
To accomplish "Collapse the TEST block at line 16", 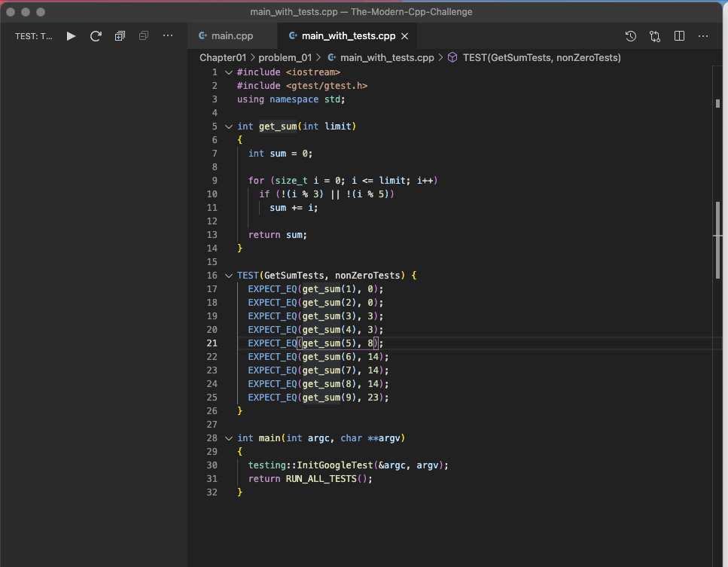I will pos(229,276).
